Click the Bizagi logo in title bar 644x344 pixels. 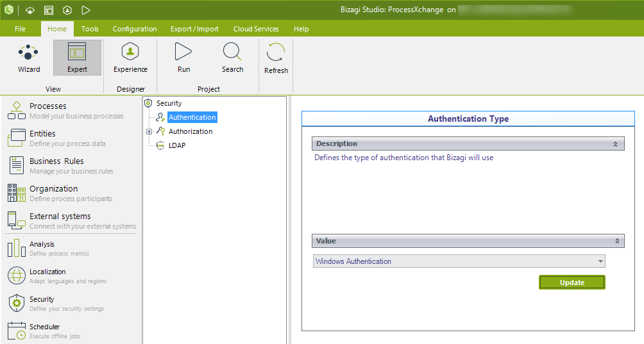pyautogui.click(x=8, y=10)
